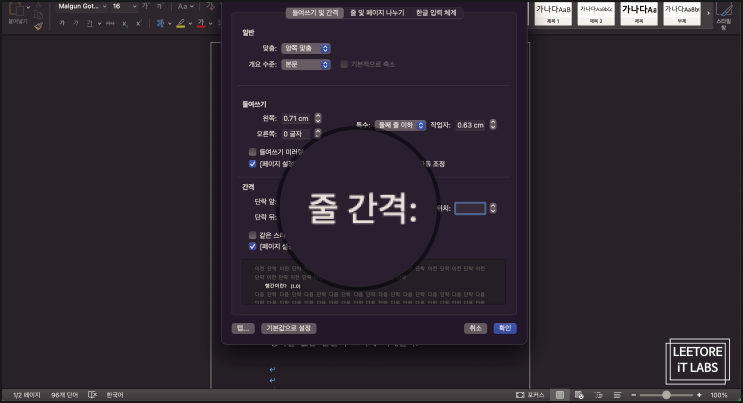Click the Focus (포커스) mode icon
Image resolution: width=743 pixels, height=403 pixels.
point(520,395)
